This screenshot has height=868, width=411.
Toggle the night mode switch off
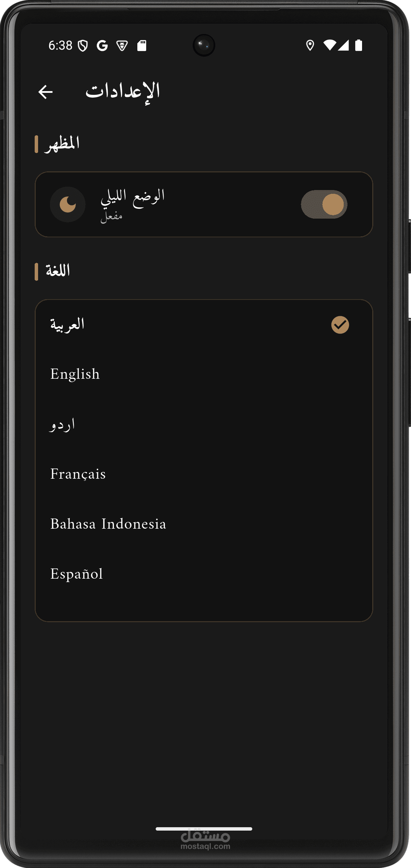(x=324, y=204)
